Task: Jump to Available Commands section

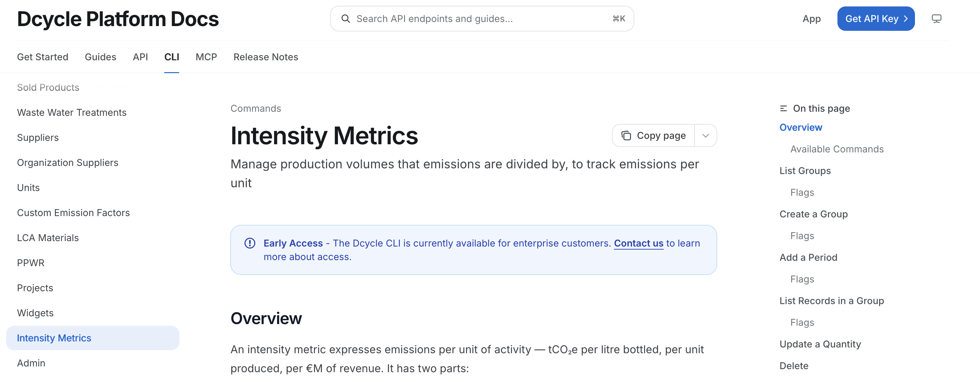Action: click(x=837, y=149)
